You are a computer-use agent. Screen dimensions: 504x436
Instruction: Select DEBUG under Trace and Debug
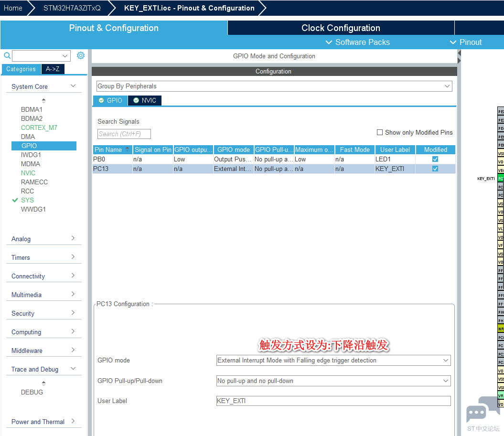[x=32, y=392]
